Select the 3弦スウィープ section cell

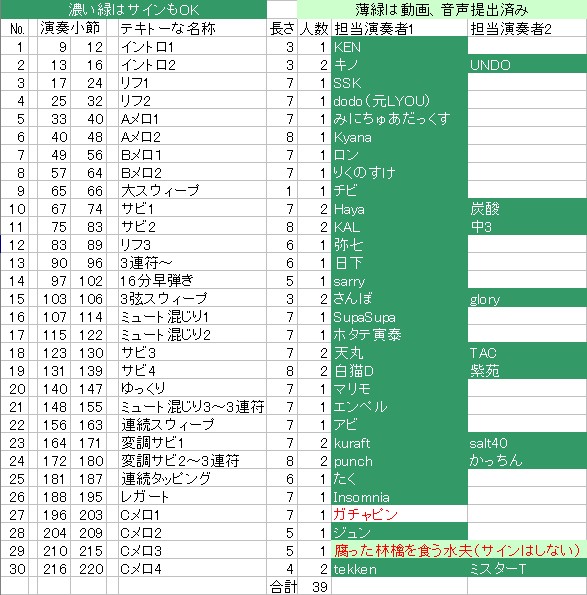click(192, 298)
